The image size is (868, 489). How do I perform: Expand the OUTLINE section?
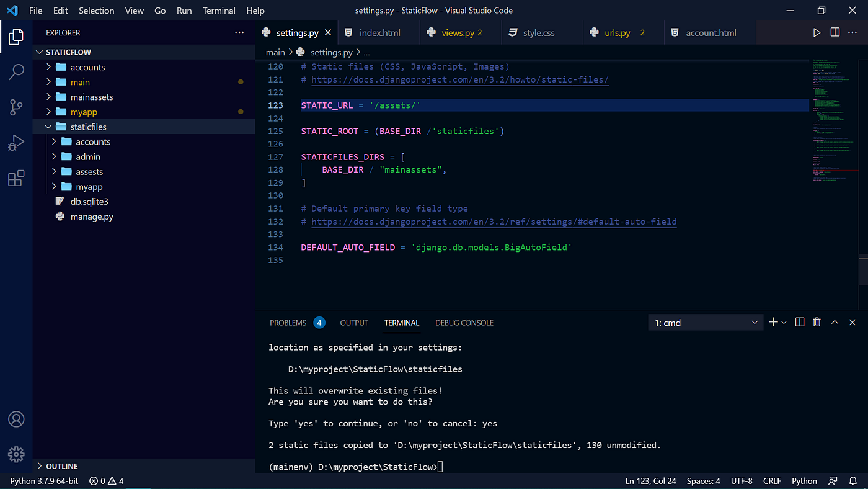(x=62, y=466)
